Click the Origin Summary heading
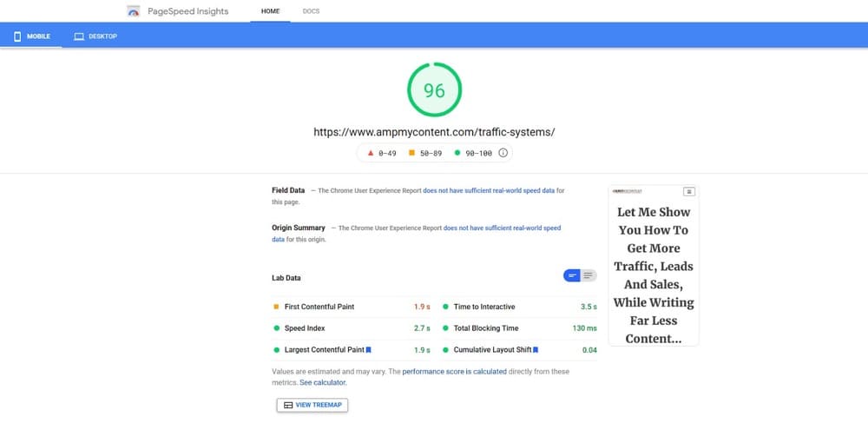 tap(299, 228)
